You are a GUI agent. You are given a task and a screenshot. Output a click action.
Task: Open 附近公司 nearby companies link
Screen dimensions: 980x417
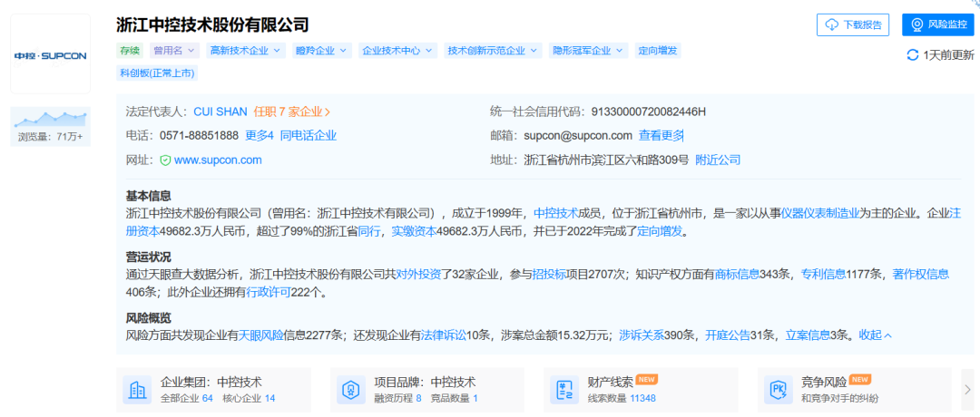point(718,160)
